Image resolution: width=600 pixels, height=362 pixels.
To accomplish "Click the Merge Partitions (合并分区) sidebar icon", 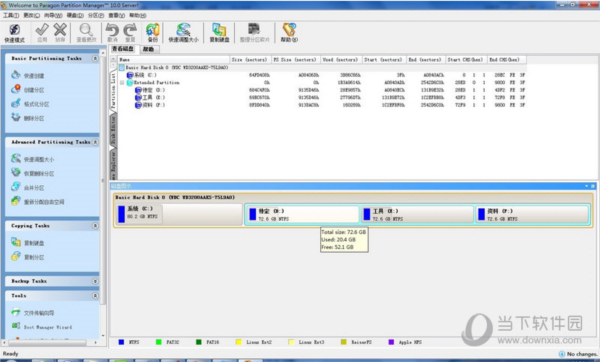I will (x=16, y=187).
